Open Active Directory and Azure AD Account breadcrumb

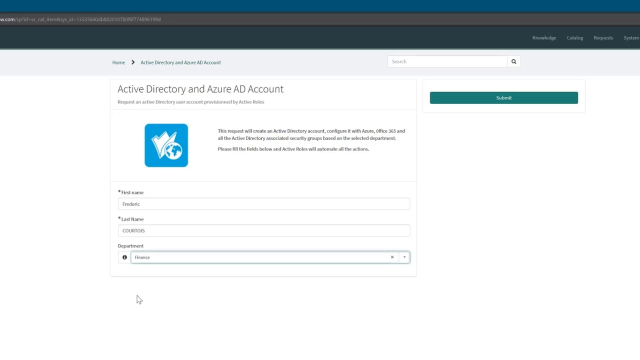pos(181,62)
